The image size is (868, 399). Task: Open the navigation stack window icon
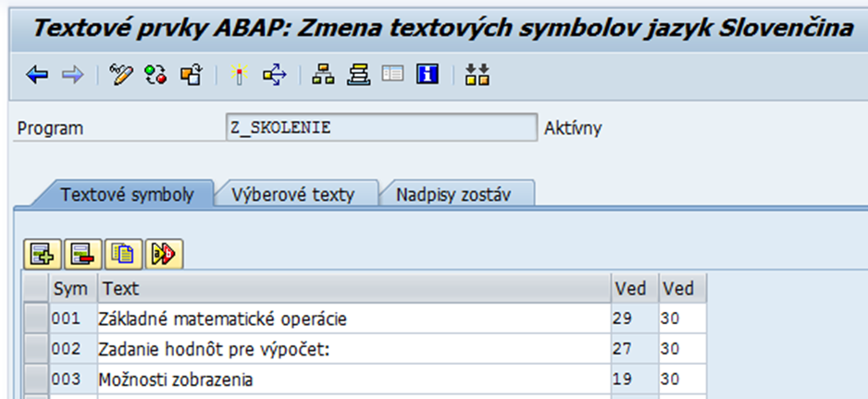358,74
